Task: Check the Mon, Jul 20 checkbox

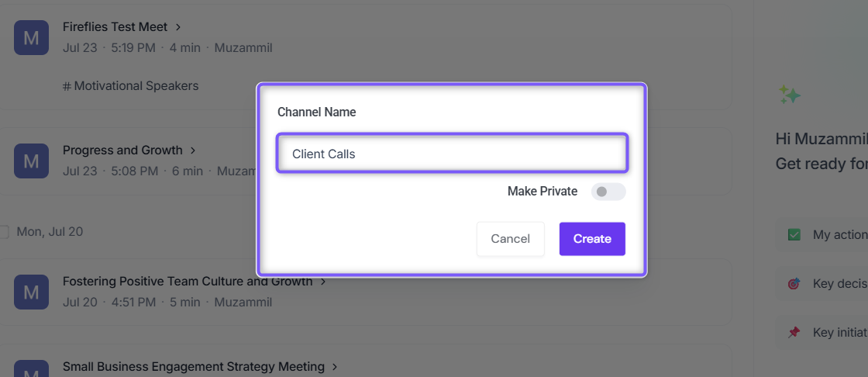Action: click(3, 232)
